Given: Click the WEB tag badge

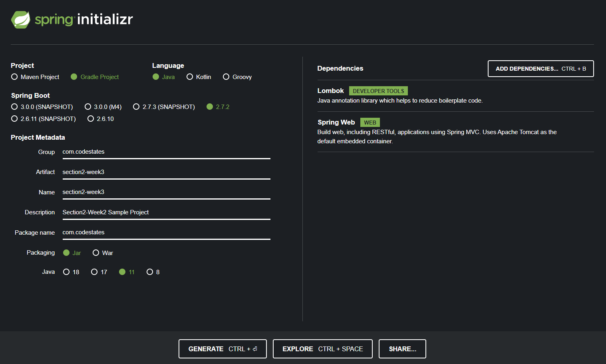Looking at the screenshot, I should 370,123.
